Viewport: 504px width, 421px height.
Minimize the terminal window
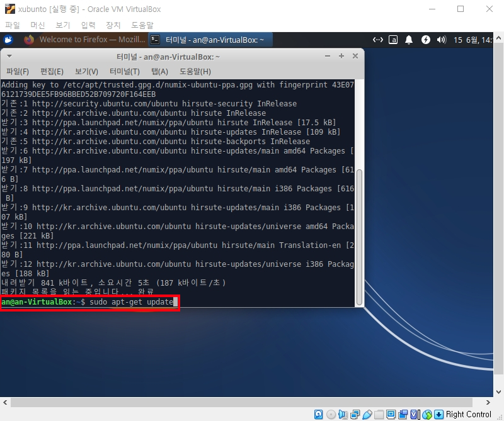click(x=328, y=56)
